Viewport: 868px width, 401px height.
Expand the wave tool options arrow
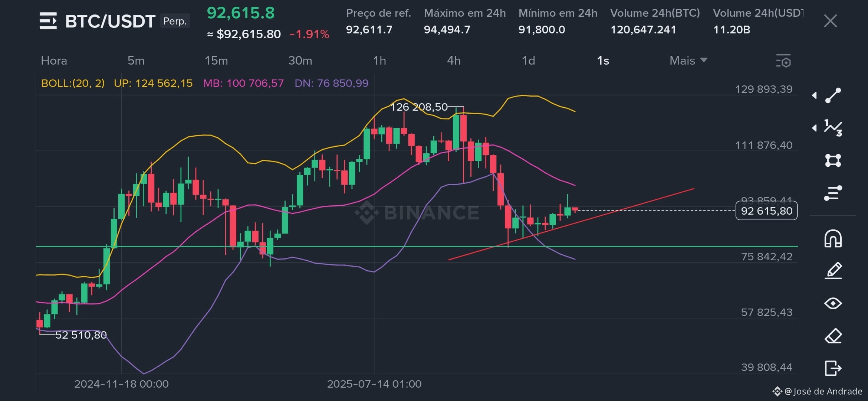coord(814,128)
